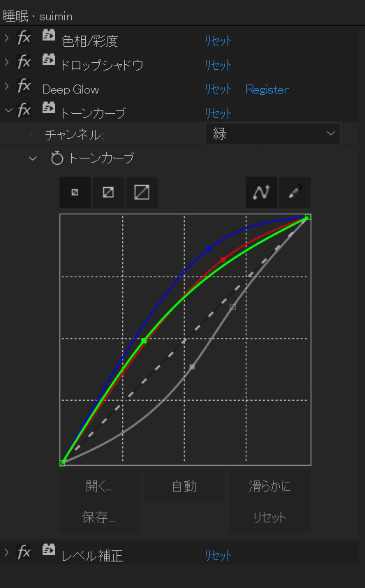Select the green top-right curve endpoint
The height and width of the screenshot is (588, 365).
[308, 217]
